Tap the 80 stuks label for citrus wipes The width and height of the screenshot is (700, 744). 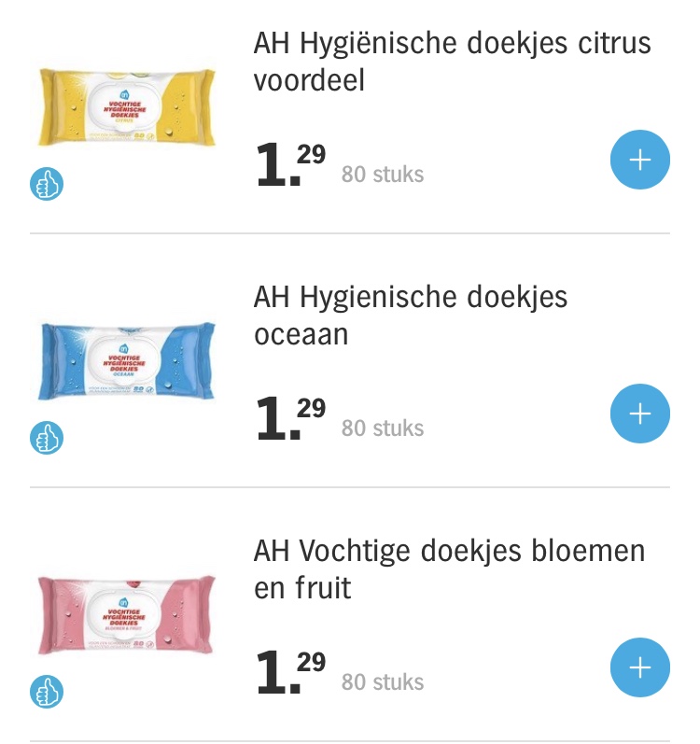click(x=383, y=175)
